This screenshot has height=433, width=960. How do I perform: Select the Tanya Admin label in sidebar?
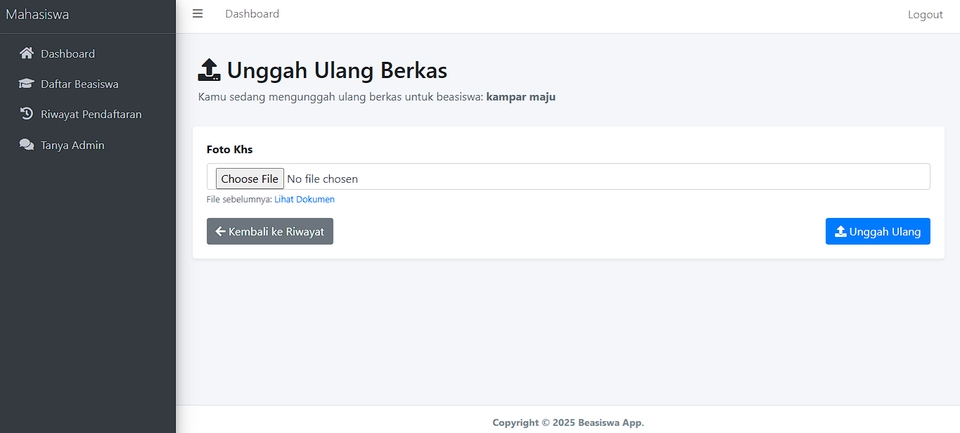(73, 145)
